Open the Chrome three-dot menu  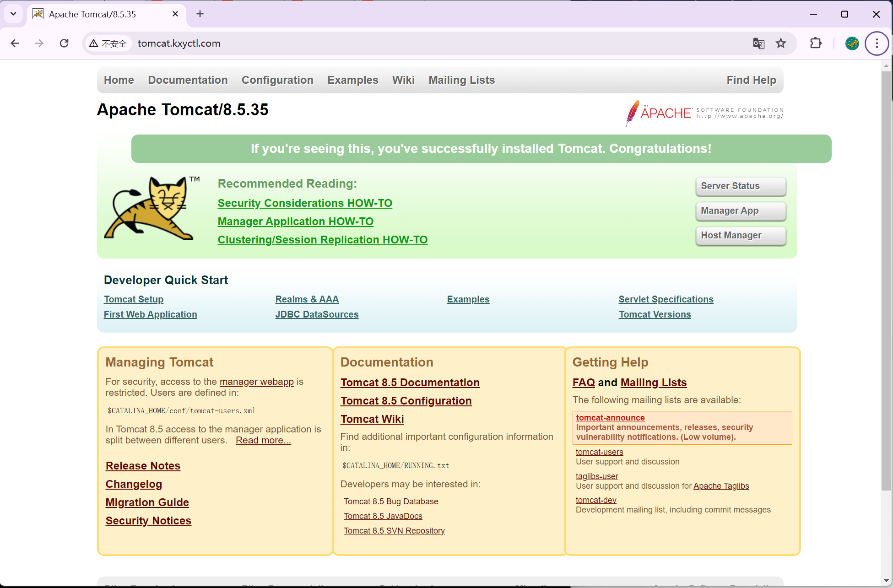click(877, 43)
